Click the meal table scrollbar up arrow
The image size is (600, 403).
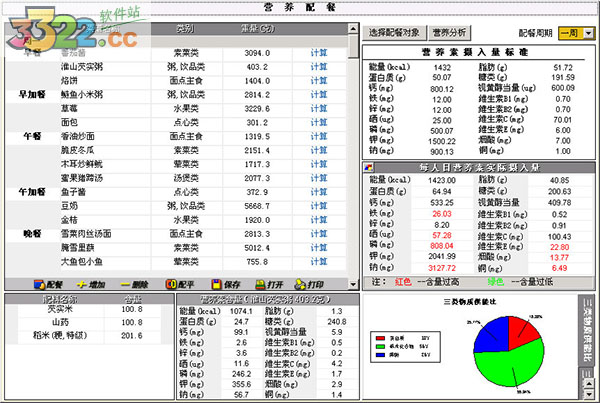(x=353, y=28)
